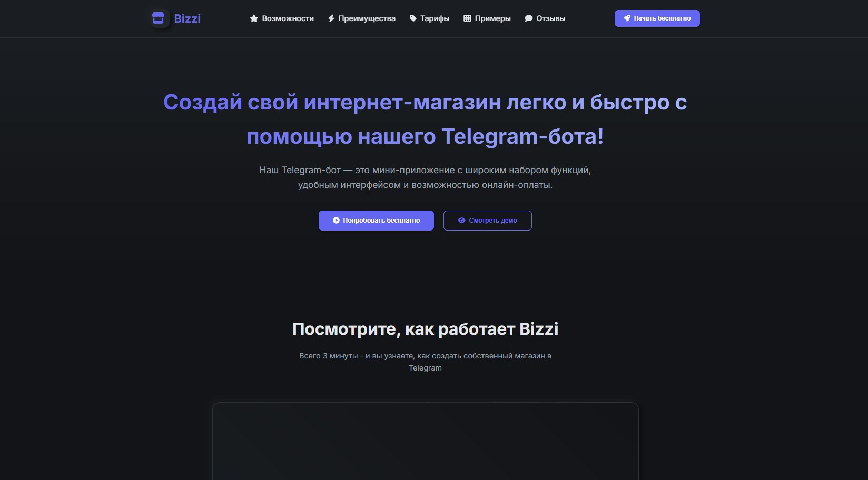Click the price tag icon beside Тарифы
Screen dimensions: 868x480
click(413, 18)
